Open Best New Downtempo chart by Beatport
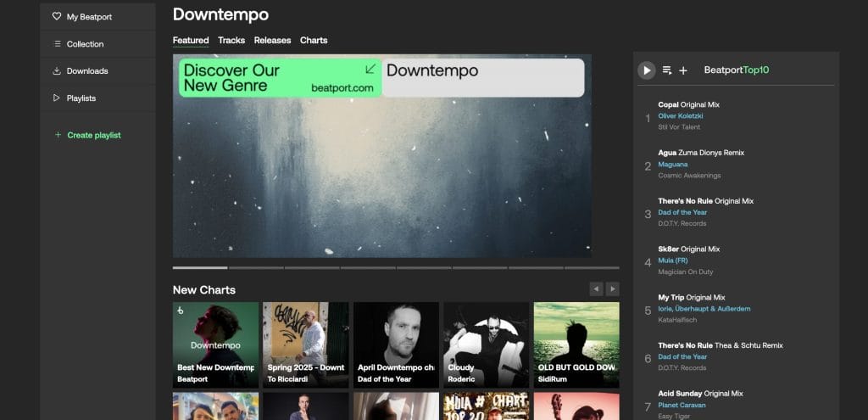The height and width of the screenshot is (420, 868). click(215, 344)
